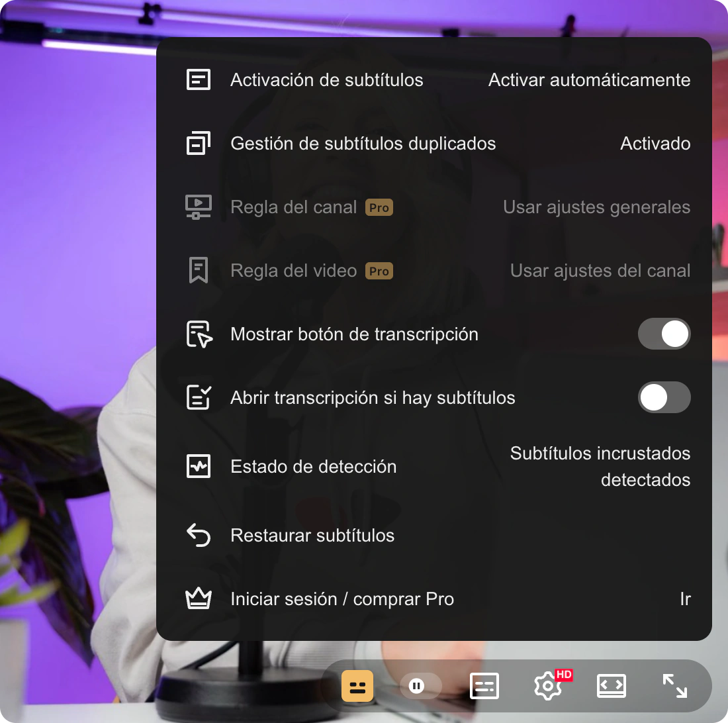The width and height of the screenshot is (728, 723).
Task: Open Usar ajustes del canal option
Action: click(x=600, y=270)
